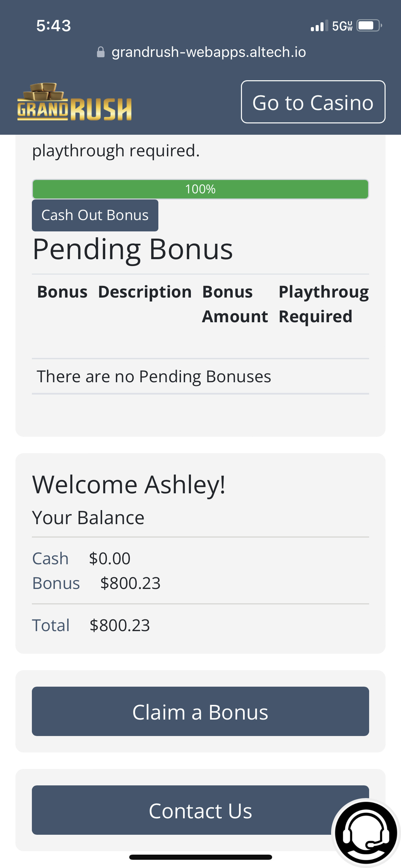Select the Cash balance label
401x868 pixels.
click(50, 558)
